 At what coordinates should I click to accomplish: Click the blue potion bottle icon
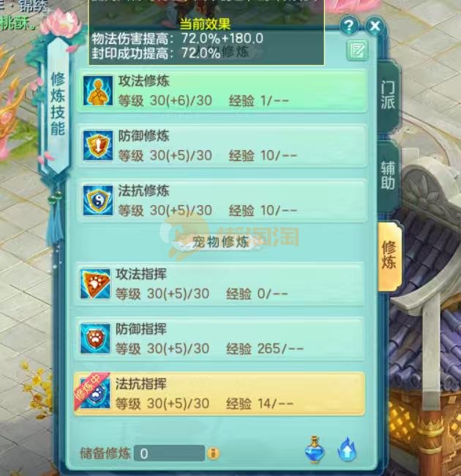[315, 450]
